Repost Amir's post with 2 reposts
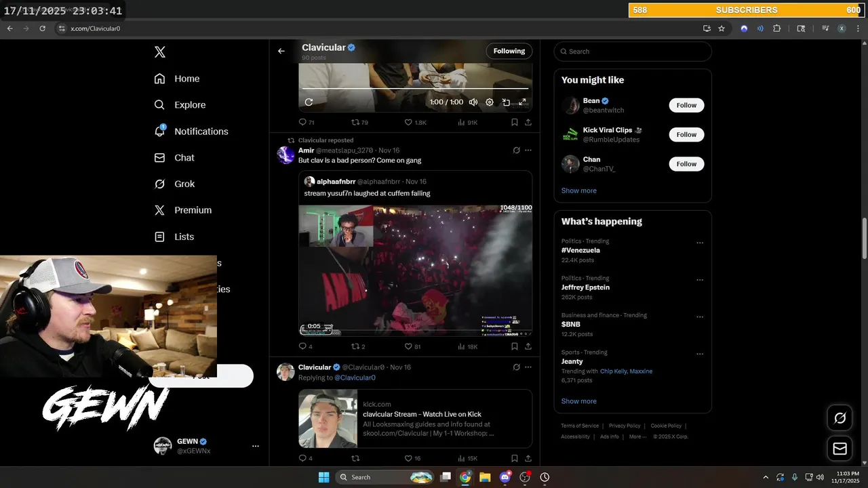Image resolution: width=868 pixels, height=488 pixels. (358, 346)
